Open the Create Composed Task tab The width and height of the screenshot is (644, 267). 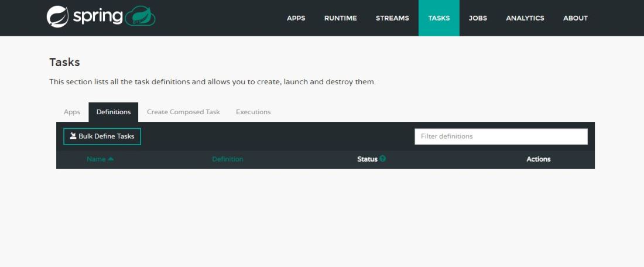183,112
